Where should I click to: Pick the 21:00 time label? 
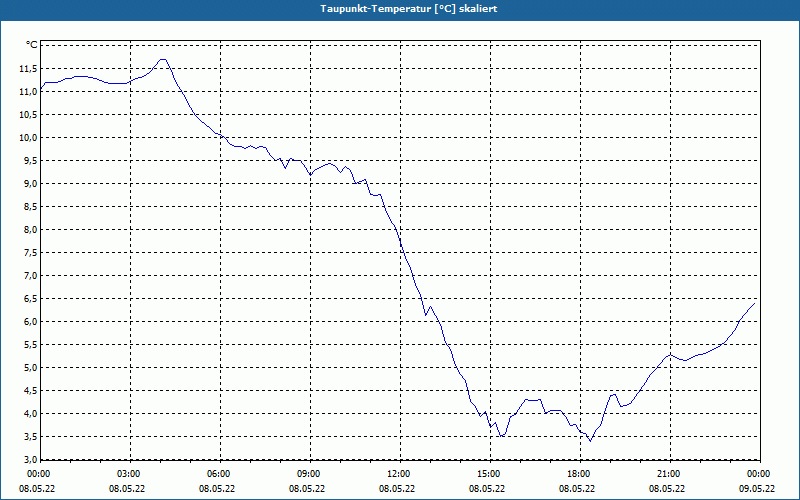click(667, 474)
